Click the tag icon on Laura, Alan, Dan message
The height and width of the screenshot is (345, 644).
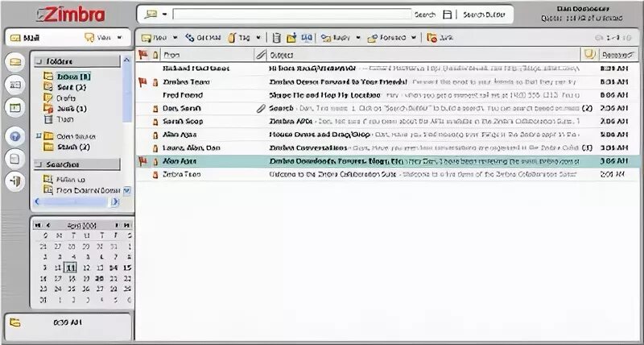click(155, 148)
